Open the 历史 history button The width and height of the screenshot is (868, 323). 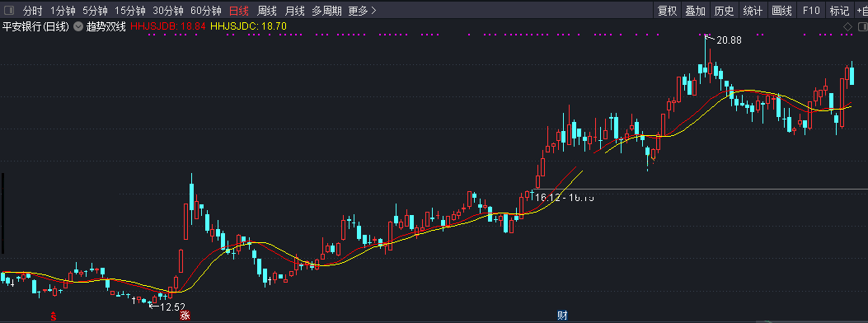[724, 11]
